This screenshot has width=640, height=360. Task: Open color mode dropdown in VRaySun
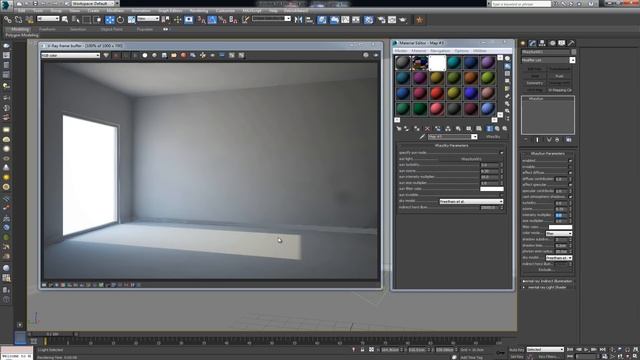pos(559,233)
